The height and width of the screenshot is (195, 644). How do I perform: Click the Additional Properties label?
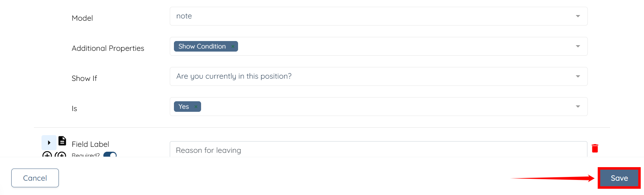(108, 48)
